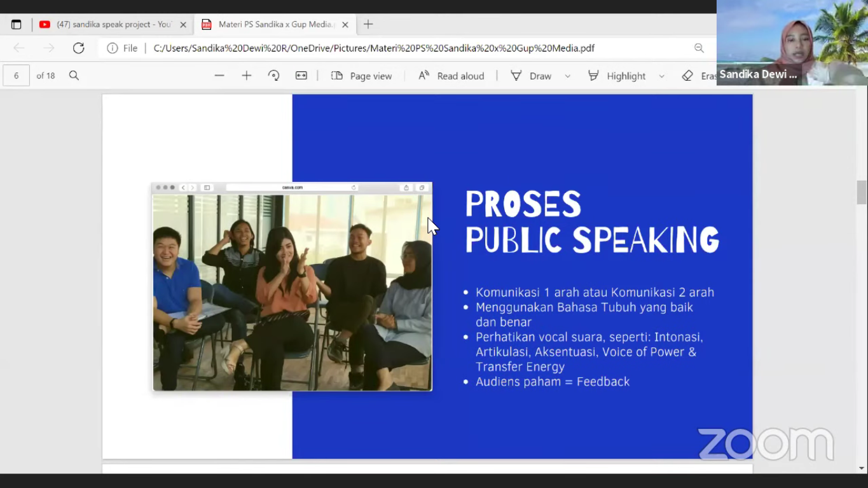Open the tab actions menu icon
Screen dimensions: 868x488
17,25
